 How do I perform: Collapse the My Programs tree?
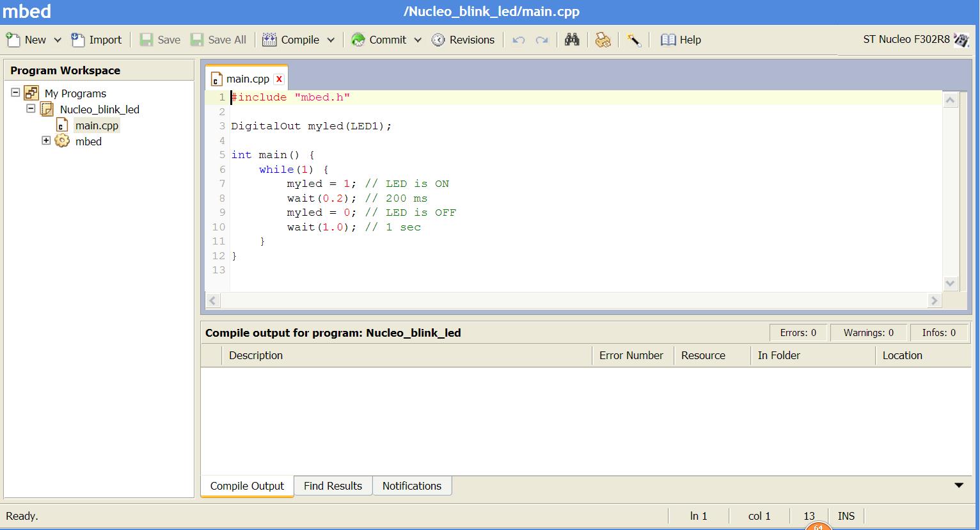[15, 92]
